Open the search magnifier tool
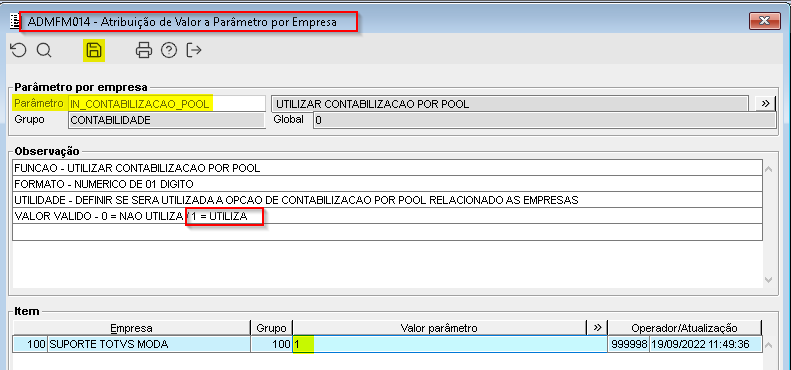791x370 pixels. point(44,50)
